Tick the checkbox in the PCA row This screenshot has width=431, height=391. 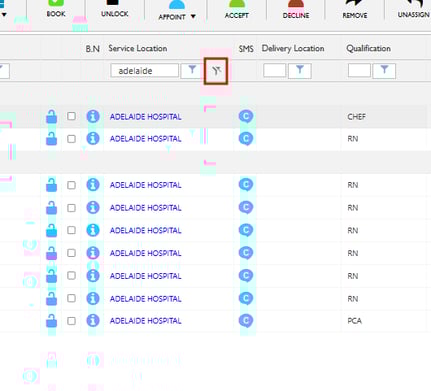pyautogui.click(x=71, y=321)
